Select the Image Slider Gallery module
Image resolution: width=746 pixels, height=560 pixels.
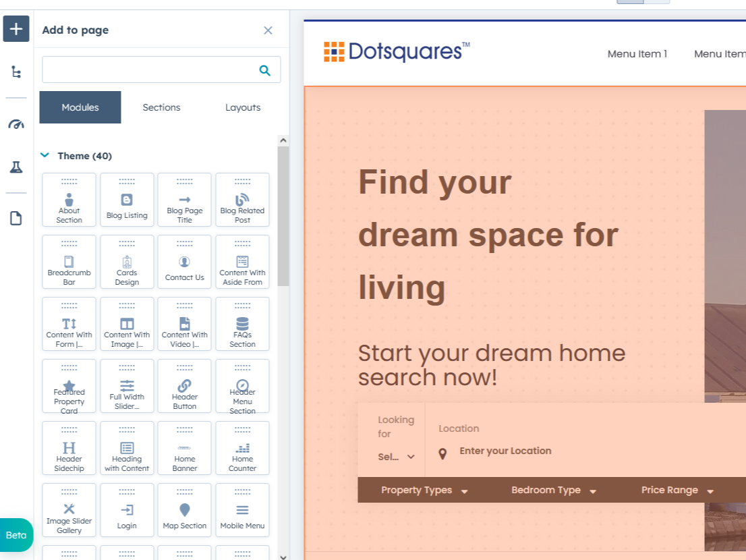69,510
